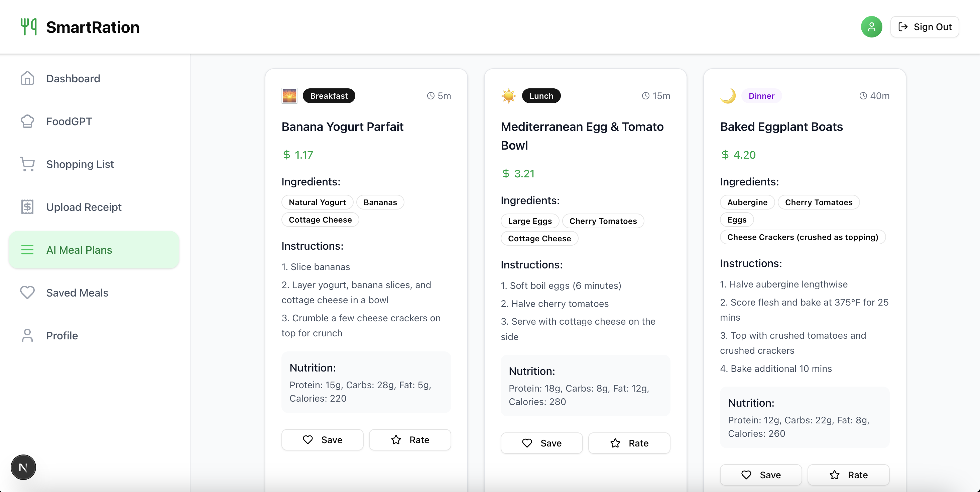Image resolution: width=980 pixels, height=492 pixels.
Task: Rate the Mediterranean Egg & Tomato Bowl
Action: coord(629,443)
